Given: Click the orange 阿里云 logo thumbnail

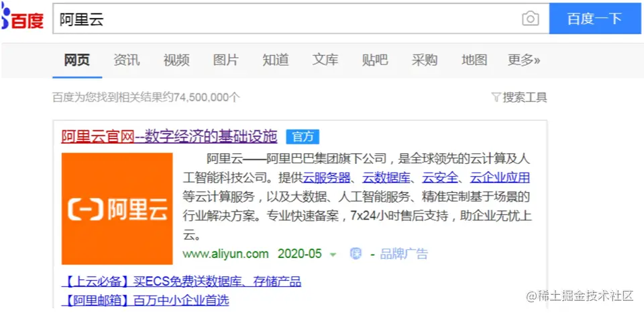Looking at the screenshot, I should [117, 208].
